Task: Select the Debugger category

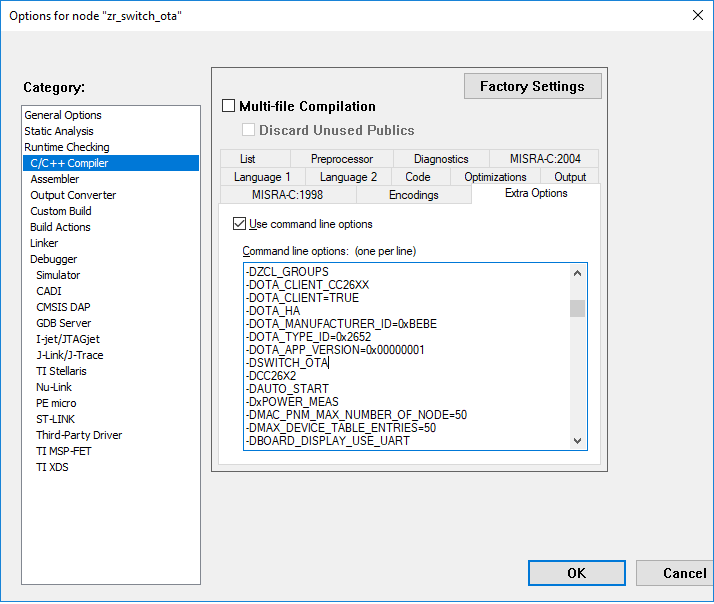Action: pos(53,259)
